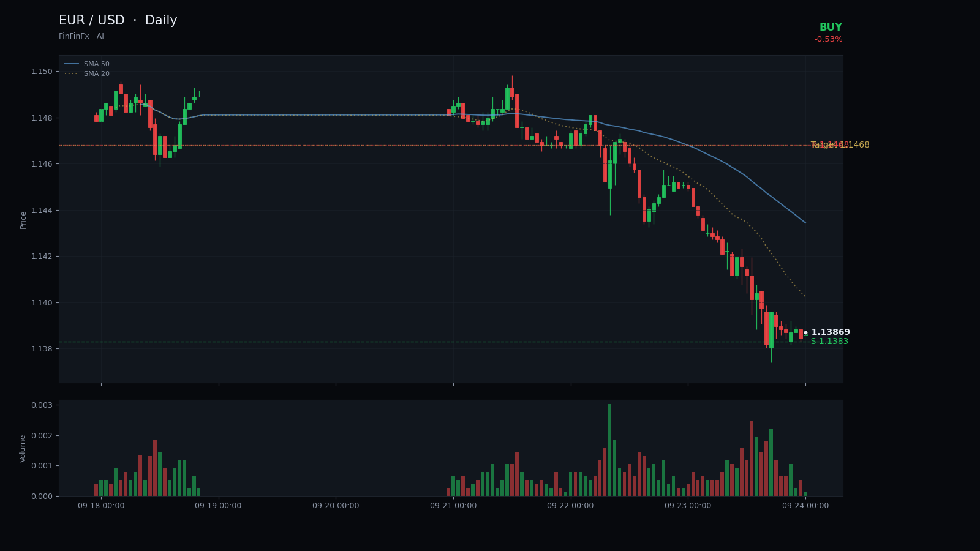Click the 0.003 volume axis tick
The width and height of the screenshot is (980, 551).
(x=42, y=405)
